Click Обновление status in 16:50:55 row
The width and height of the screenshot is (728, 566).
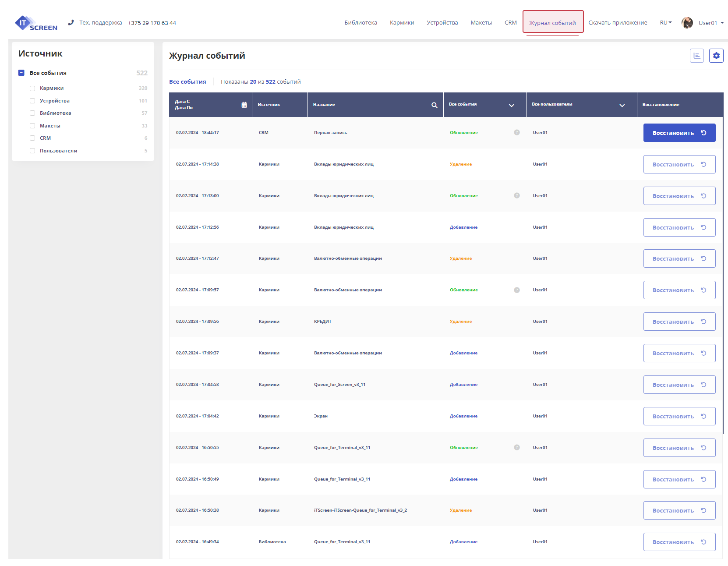(464, 448)
